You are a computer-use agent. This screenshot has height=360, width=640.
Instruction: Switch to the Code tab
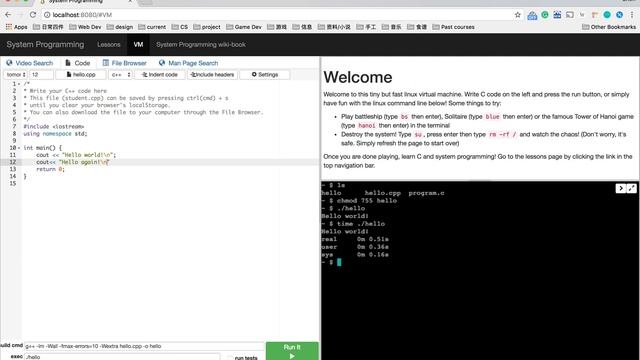pyautogui.click(x=78, y=63)
